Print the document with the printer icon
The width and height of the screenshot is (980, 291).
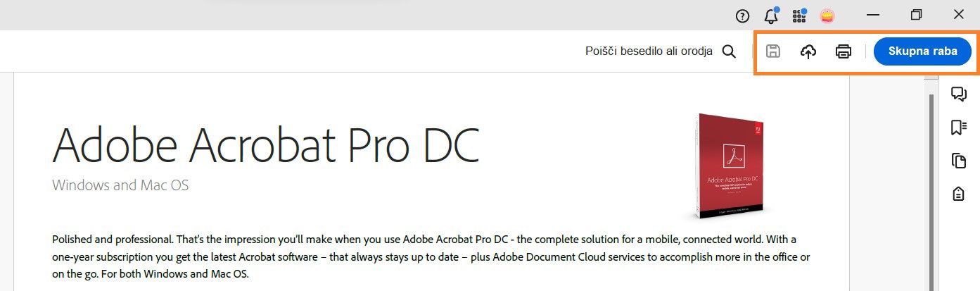(x=844, y=51)
